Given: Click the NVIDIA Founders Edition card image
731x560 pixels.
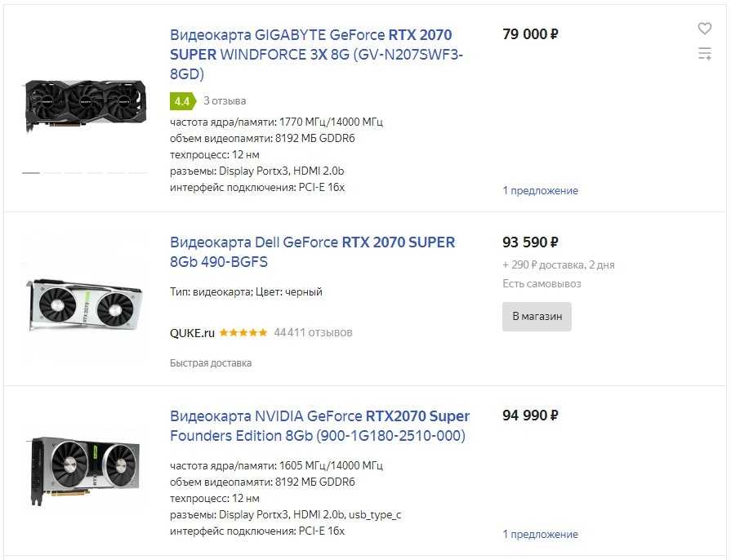Looking at the screenshot, I should 85,469.
